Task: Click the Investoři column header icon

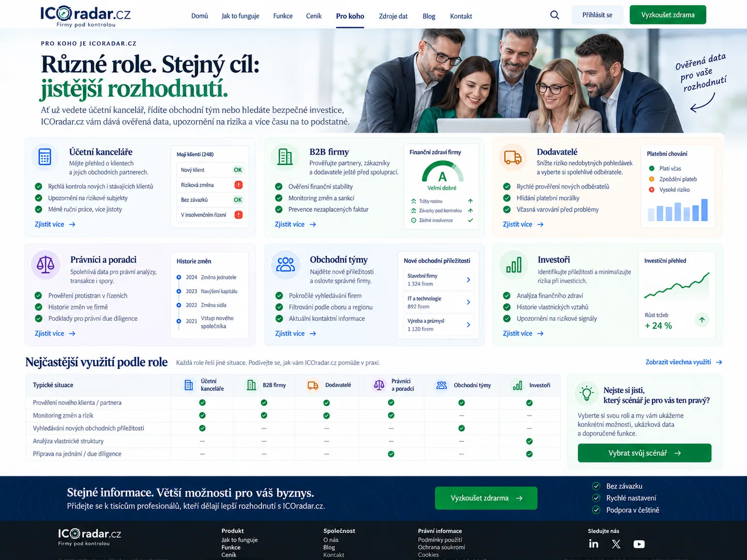Action: [517, 385]
